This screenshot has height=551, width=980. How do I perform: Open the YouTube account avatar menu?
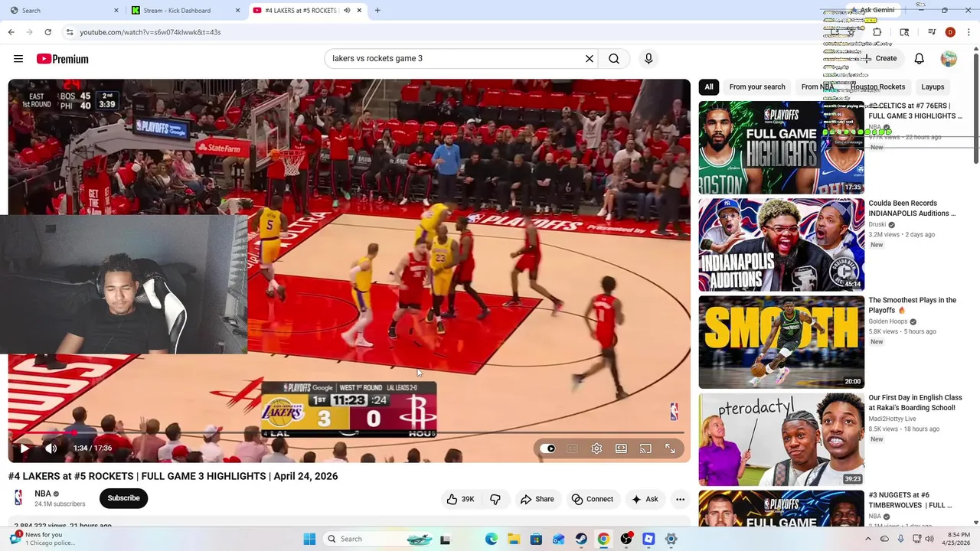949,58
